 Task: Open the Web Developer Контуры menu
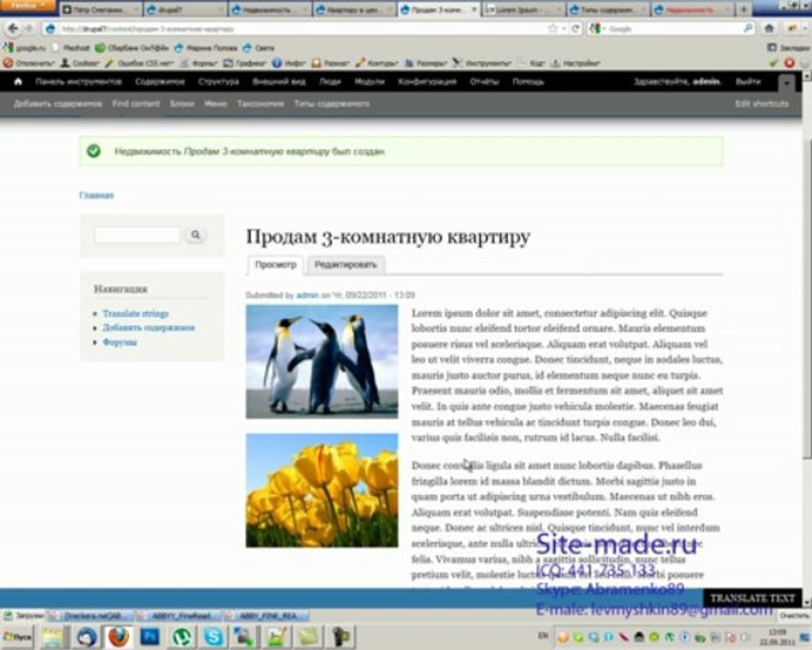[377, 63]
